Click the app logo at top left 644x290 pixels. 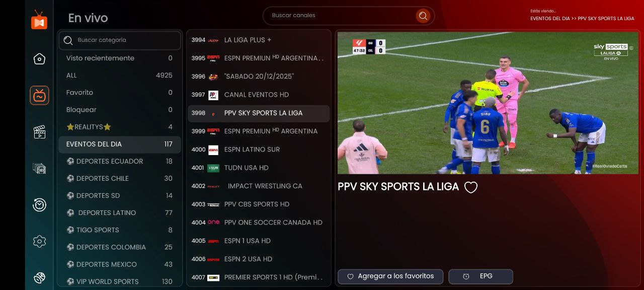click(x=39, y=20)
